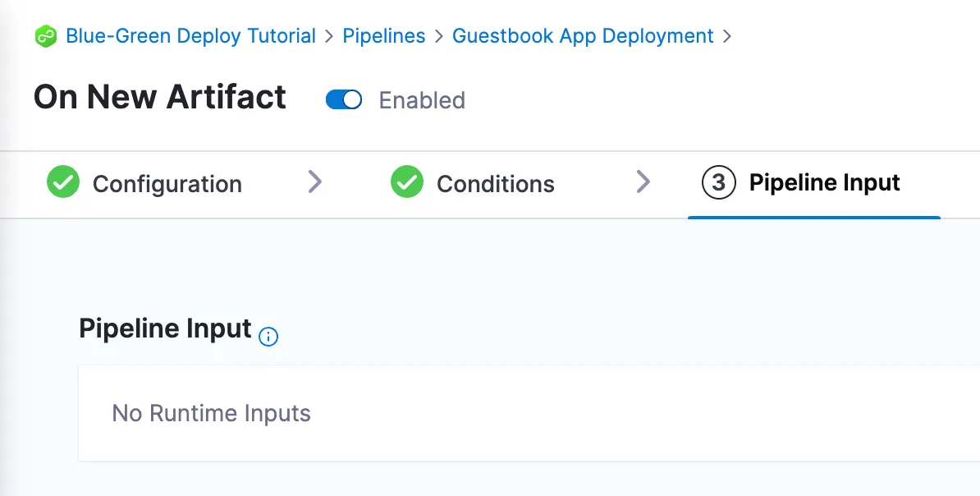Open the Guestbook App Deployment pipeline link
Screen dimensions: 980x496
(584, 35)
